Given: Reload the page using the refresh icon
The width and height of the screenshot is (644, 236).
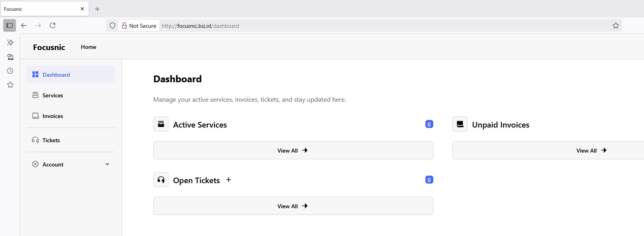Looking at the screenshot, I should point(52,25).
